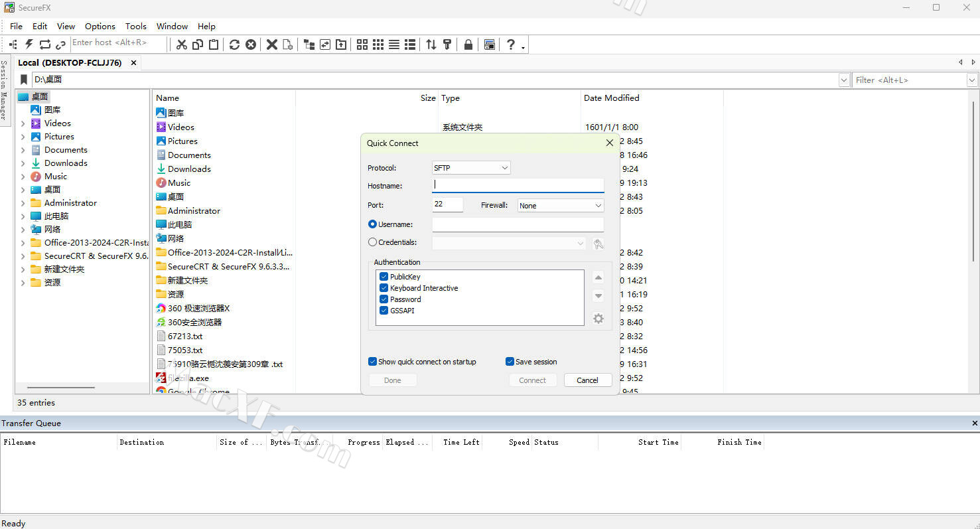Click the padlock lock session icon
The width and height of the screenshot is (980, 529).
pyautogui.click(x=468, y=44)
